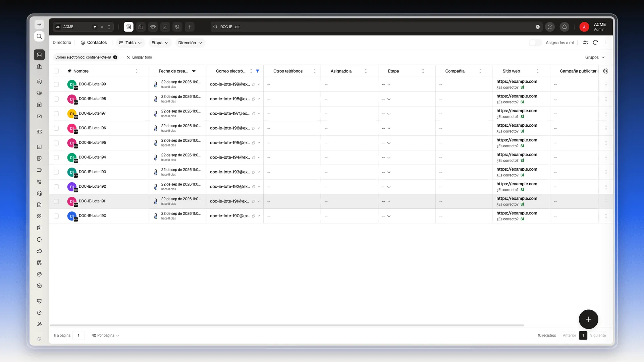Click the email envelope icon in the sidebar
Screen dimensions: 644x362
39,117
